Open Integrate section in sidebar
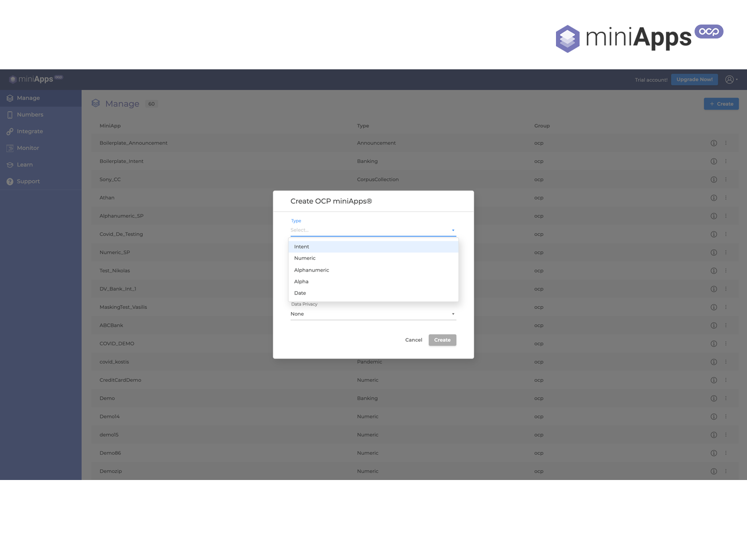This screenshot has width=747, height=560. coord(41,131)
